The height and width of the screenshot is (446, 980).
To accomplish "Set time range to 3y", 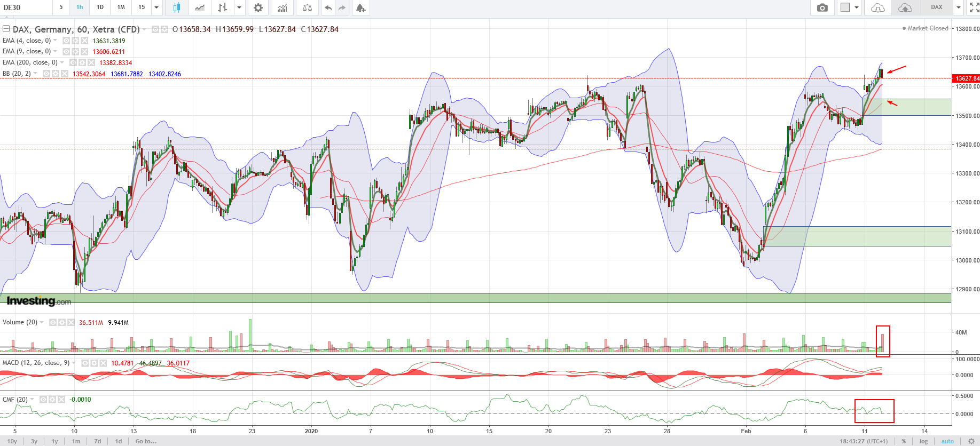I will [x=34, y=441].
